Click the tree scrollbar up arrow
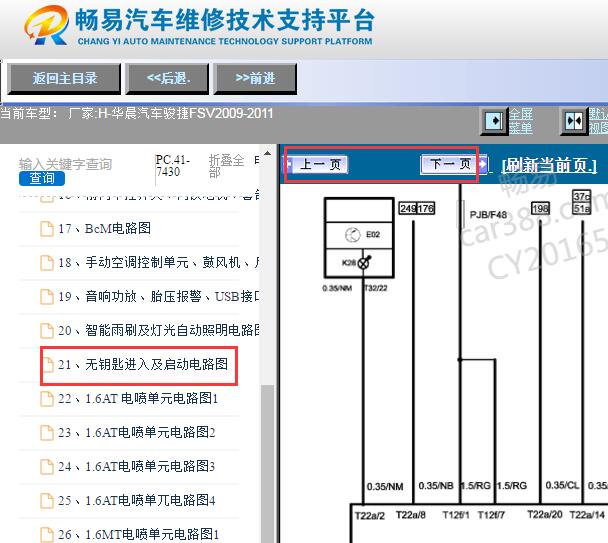 coord(267,153)
